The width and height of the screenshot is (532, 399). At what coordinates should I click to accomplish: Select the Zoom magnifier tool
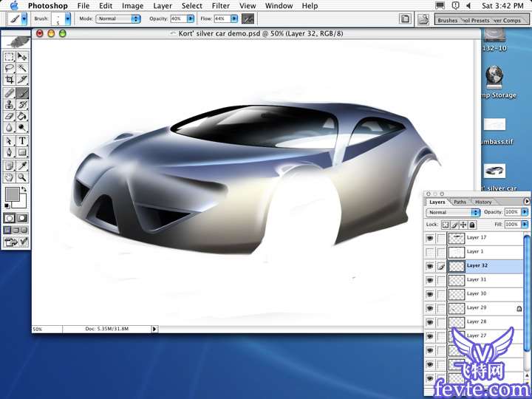[x=23, y=177]
